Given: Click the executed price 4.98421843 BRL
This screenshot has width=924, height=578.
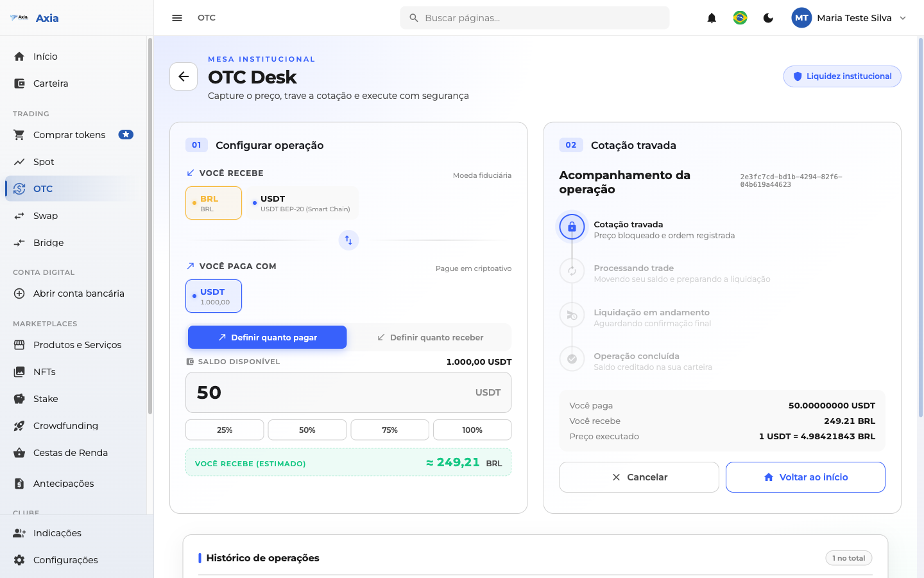Looking at the screenshot, I should click(x=817, y=436).
